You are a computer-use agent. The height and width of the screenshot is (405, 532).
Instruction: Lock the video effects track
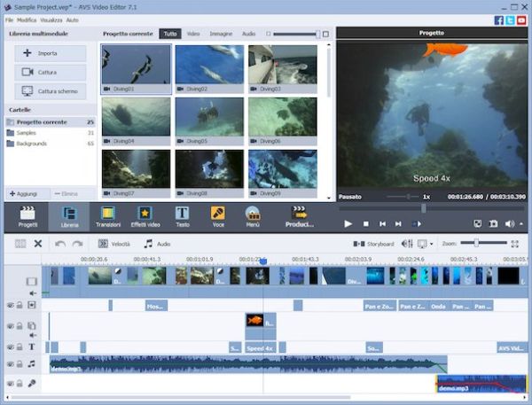tap(20, 305)
